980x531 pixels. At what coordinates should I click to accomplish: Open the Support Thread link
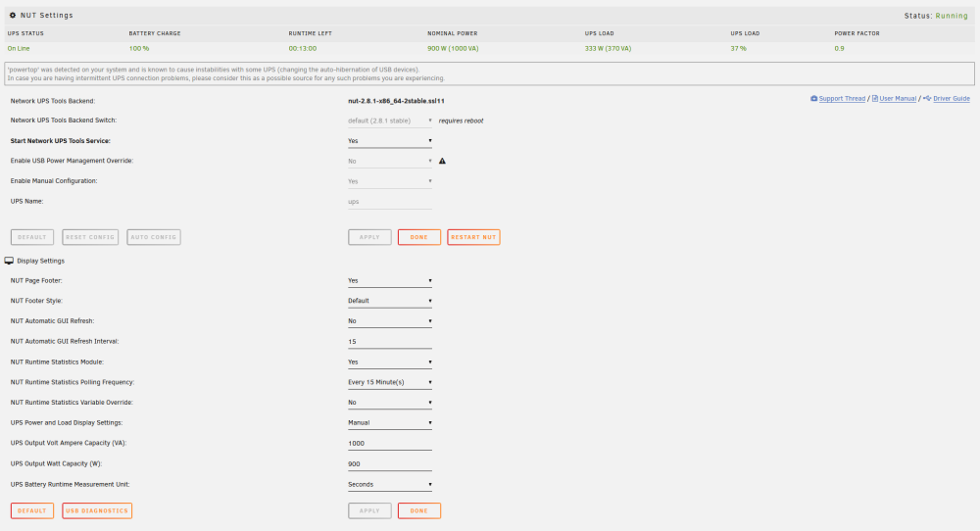[x=842, y=99]
